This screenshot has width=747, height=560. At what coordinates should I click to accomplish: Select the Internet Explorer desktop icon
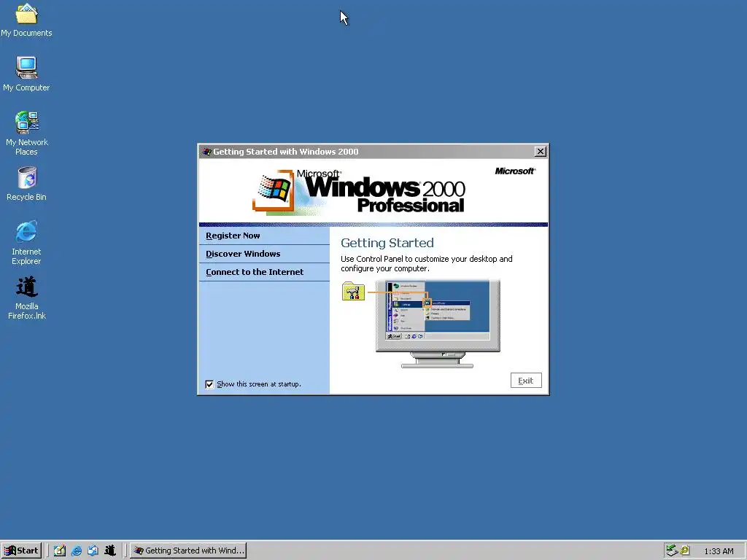click(27, 242)
